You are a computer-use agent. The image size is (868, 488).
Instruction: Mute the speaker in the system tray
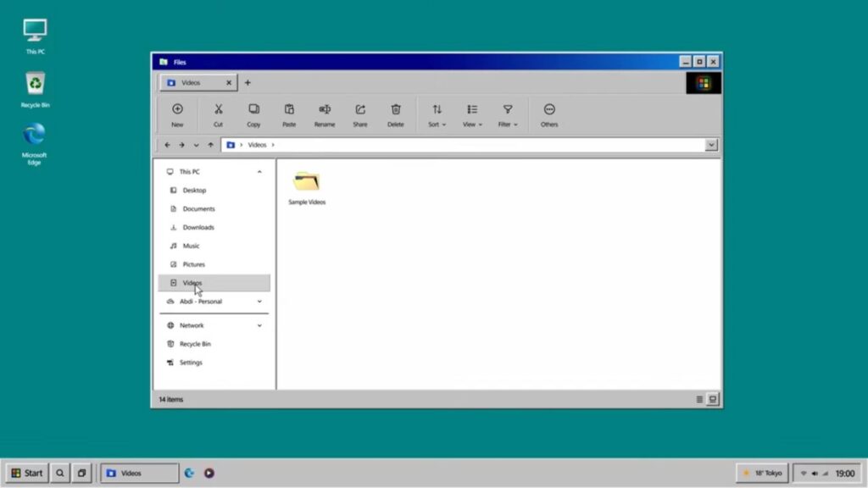coord(814,474)
